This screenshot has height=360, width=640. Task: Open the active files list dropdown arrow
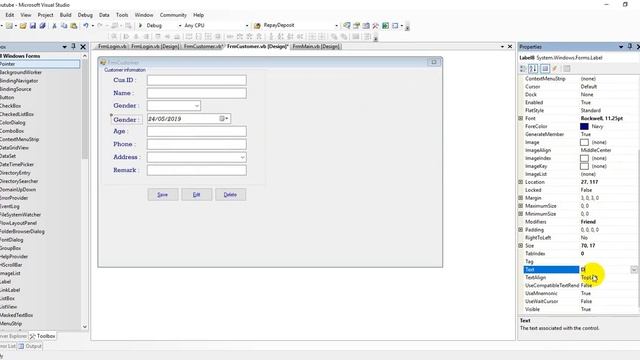click(502, 47)
